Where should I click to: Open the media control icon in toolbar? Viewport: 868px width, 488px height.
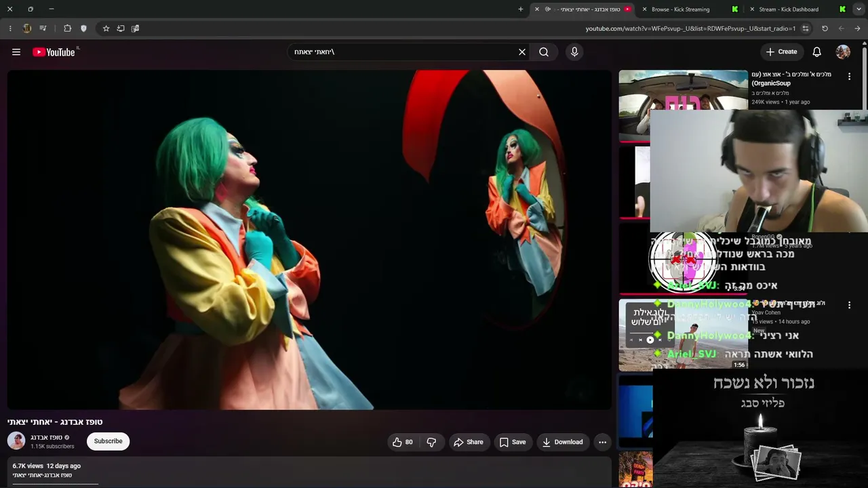tap(43, 28)
